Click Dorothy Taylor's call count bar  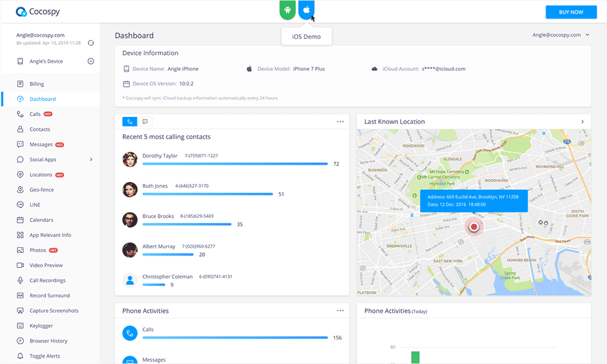tap(235, 164)
